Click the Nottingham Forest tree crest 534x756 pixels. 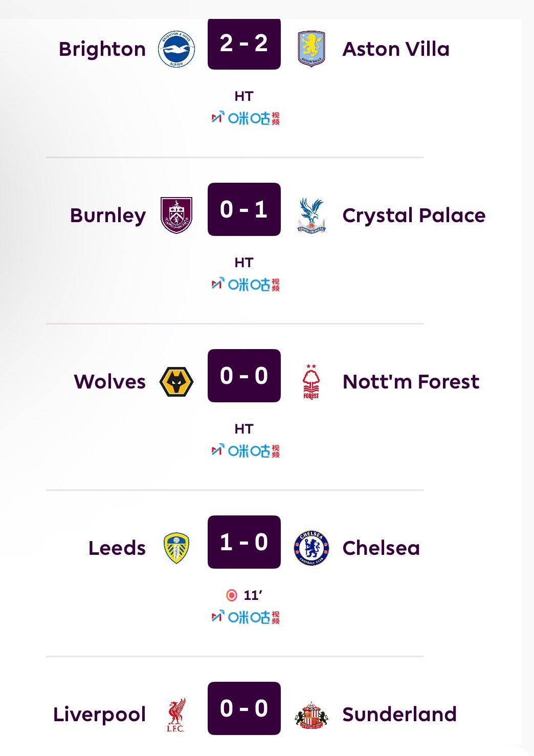(x=311, y=382)
